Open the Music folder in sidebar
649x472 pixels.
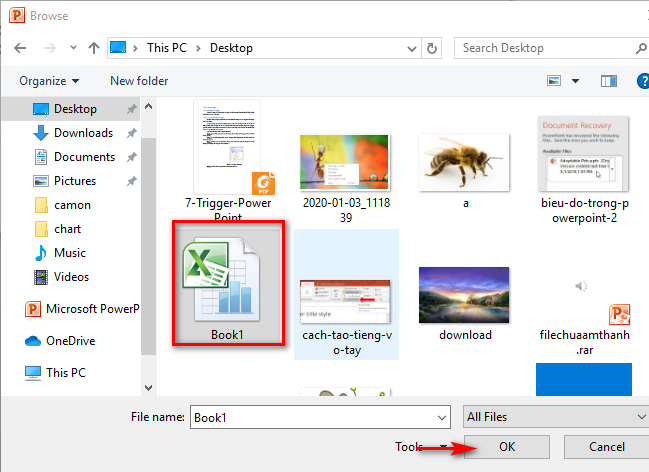pos(69,253)
